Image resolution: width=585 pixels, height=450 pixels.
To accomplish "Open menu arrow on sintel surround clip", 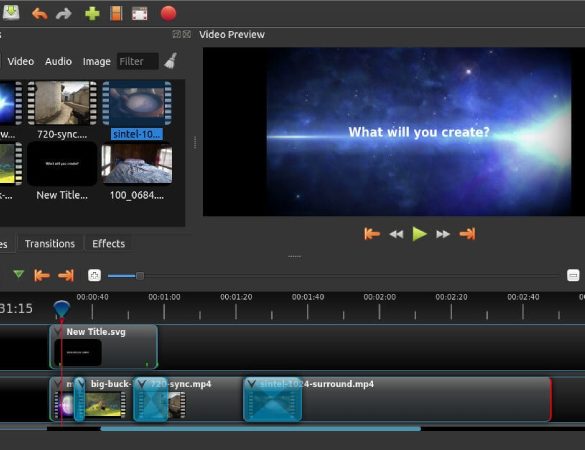I will coord(251,384).
